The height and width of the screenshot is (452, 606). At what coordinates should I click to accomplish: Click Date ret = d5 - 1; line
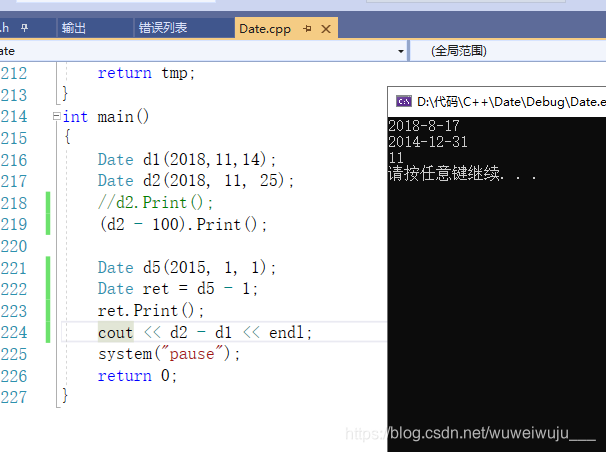click(x=177, y=289)
